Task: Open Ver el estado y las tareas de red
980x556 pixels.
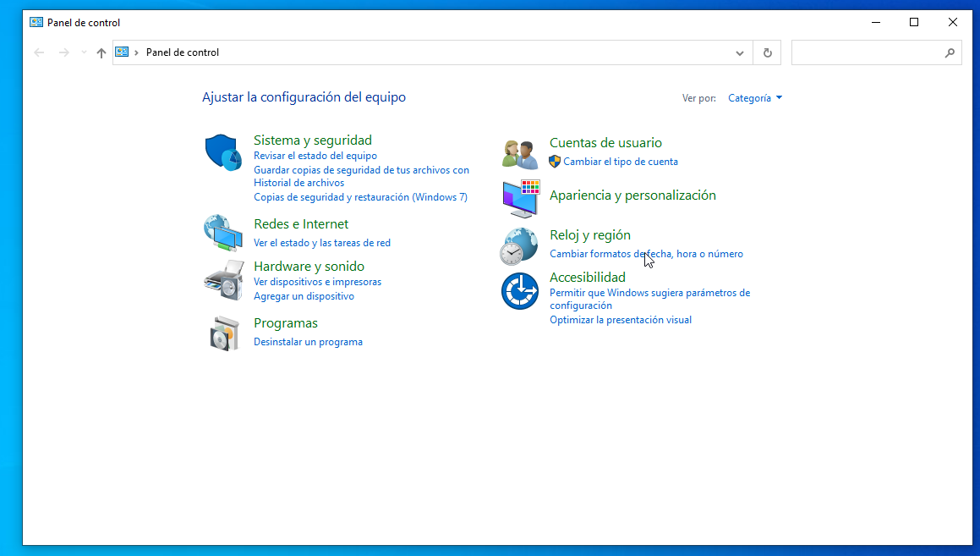Action: pos(322,243)
